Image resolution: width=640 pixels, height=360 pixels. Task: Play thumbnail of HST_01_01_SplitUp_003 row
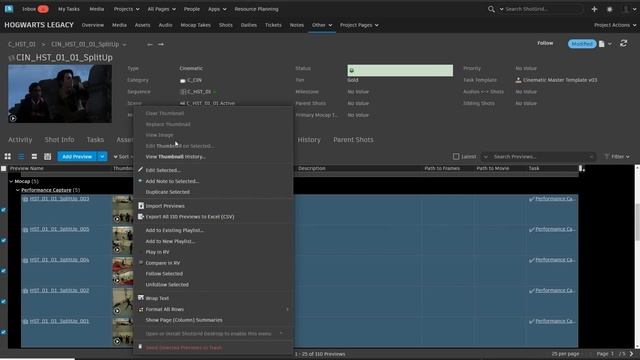click(x=117, y=219)
